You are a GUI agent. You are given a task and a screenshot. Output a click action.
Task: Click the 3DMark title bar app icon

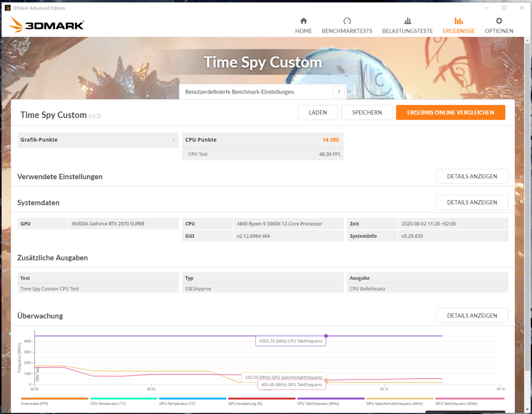point(8,8)
